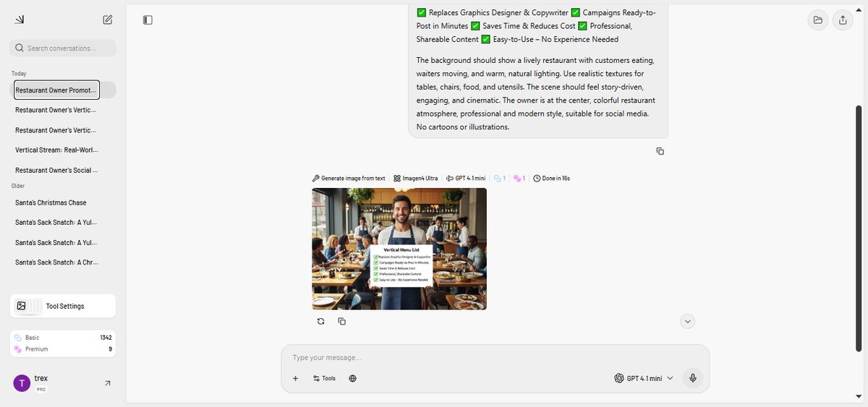868x407 pixels.
Task: Click the 'Today' section header
Action: (19, 74)
